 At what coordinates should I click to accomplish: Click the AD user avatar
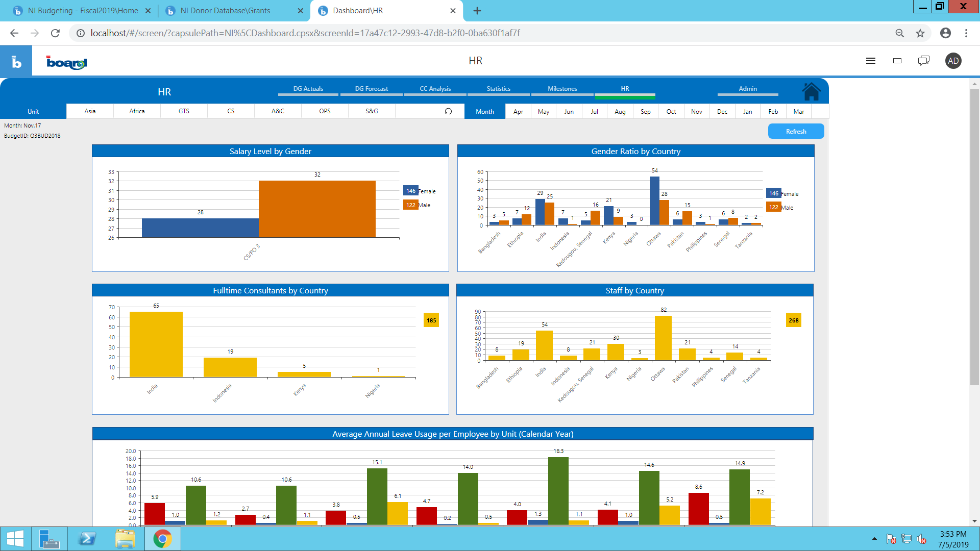tap(953, 61)
